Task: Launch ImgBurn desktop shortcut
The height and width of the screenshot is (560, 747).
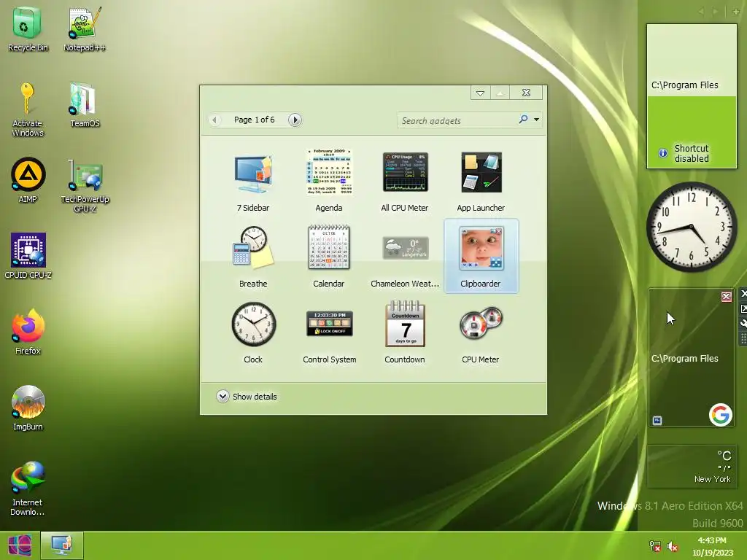Action: [28, 408]
